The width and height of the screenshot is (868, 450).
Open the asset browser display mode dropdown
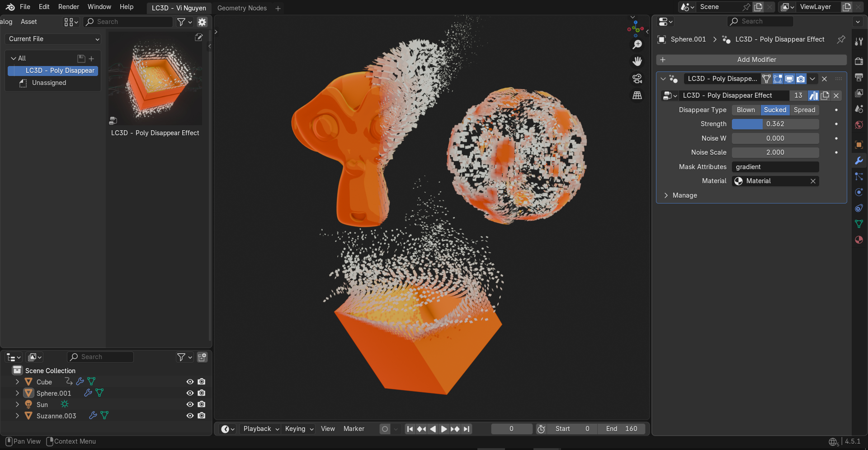coord(71,22)
